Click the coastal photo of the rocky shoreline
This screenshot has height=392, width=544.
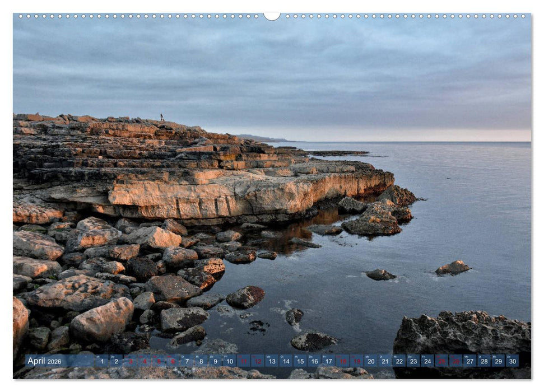pyautogui.click(x=272, y=196)
